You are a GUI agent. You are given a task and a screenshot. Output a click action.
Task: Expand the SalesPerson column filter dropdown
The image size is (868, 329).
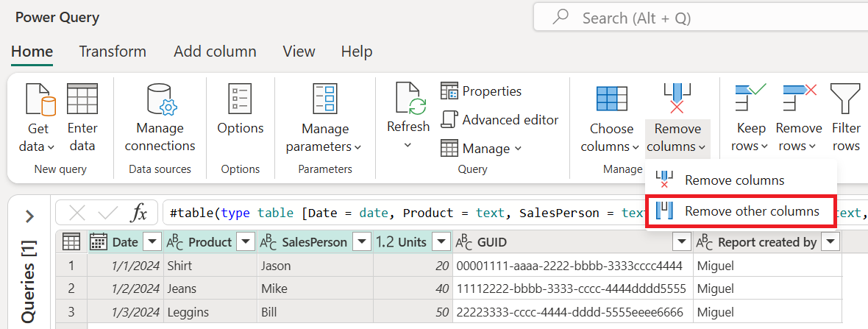[x=361, y=242]
